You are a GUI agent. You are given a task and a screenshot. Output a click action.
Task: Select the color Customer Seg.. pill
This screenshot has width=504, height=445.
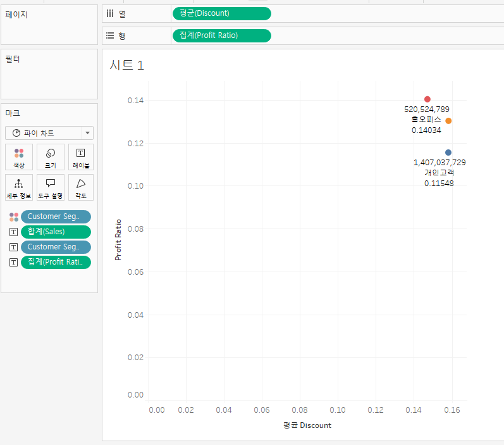(56, 216)
